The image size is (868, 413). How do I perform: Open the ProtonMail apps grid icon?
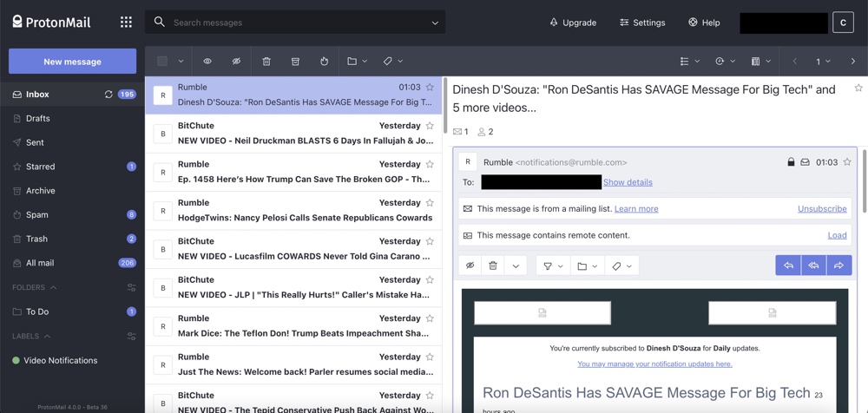(126, 23)
